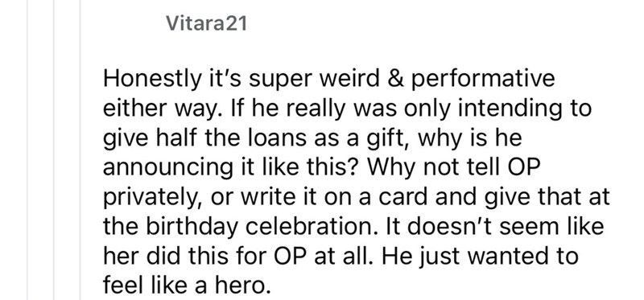Collapse parent comment via second vertical thread line
The image size is (644, 300).
[x=53, y=150]
